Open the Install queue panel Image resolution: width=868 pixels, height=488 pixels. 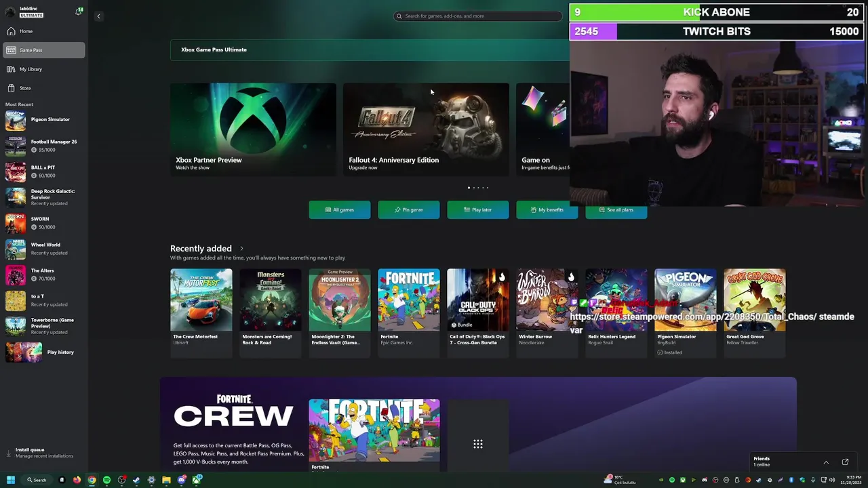pos(44,453)
